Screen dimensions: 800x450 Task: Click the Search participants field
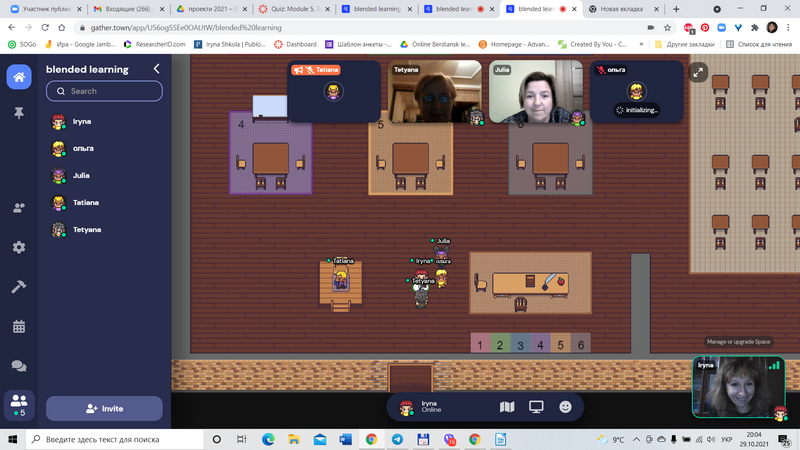point(104,91)
